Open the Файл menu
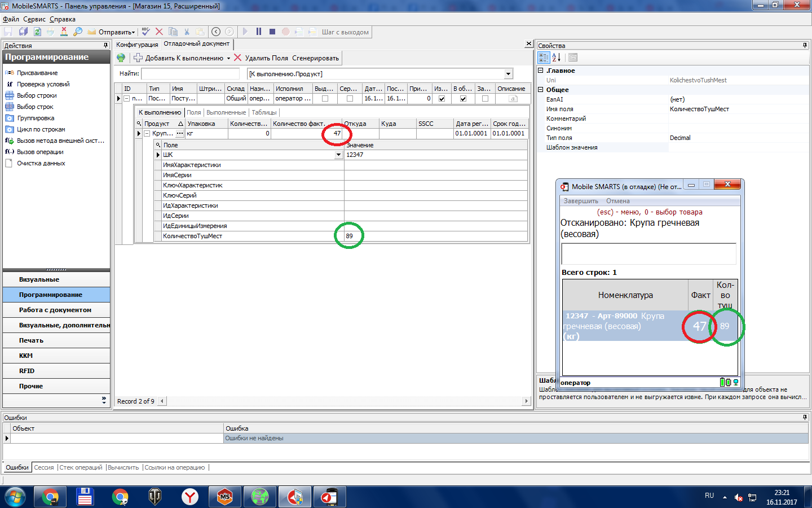This screenshot has width=812, height=508. pos(11,19)
